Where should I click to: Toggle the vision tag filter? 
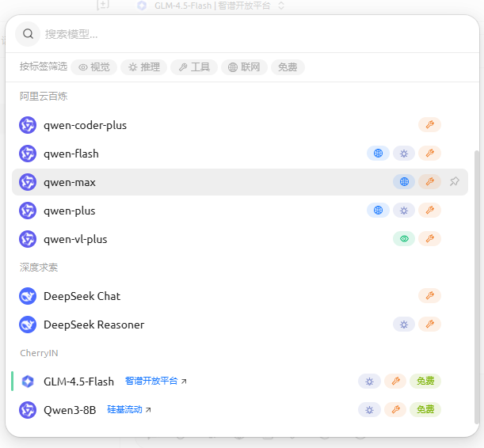pyautogui.click(x=93, y=67)
